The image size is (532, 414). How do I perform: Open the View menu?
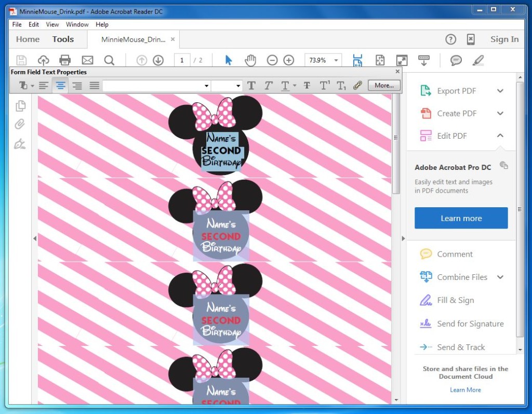click(52, 24)
